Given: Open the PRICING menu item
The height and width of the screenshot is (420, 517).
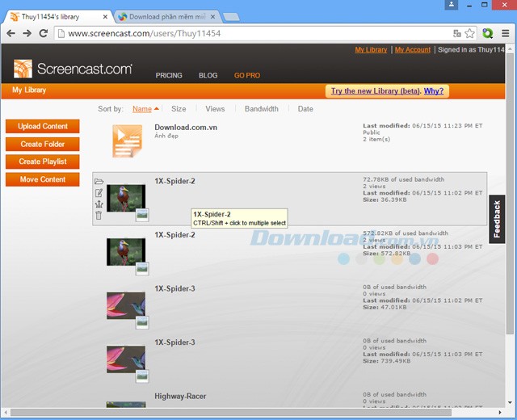Looking at the screenshot, I should (x=169, y=75).
